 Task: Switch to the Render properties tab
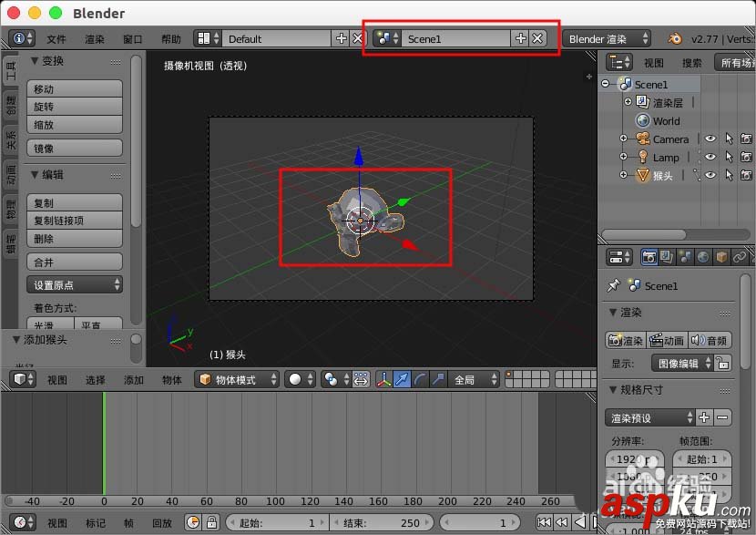pyautogui.click(x=649, y=257)
